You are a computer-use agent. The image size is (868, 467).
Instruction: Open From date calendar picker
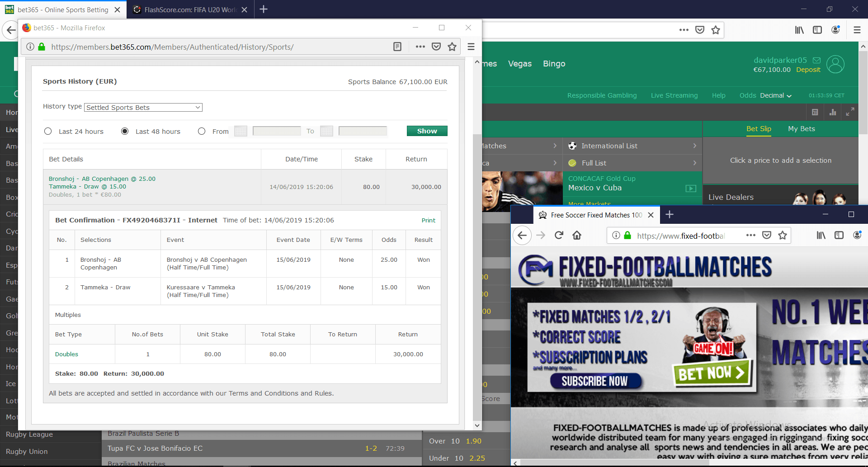pos(241,131)
